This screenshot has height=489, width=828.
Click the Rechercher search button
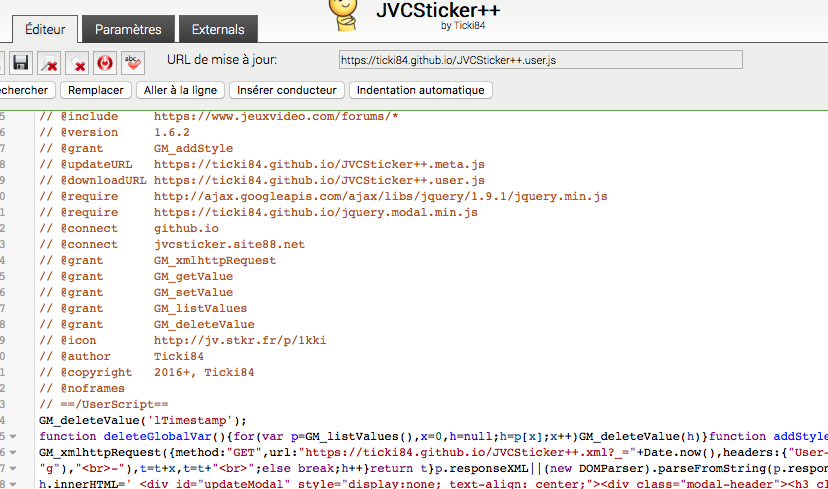[x=24, y=90]
